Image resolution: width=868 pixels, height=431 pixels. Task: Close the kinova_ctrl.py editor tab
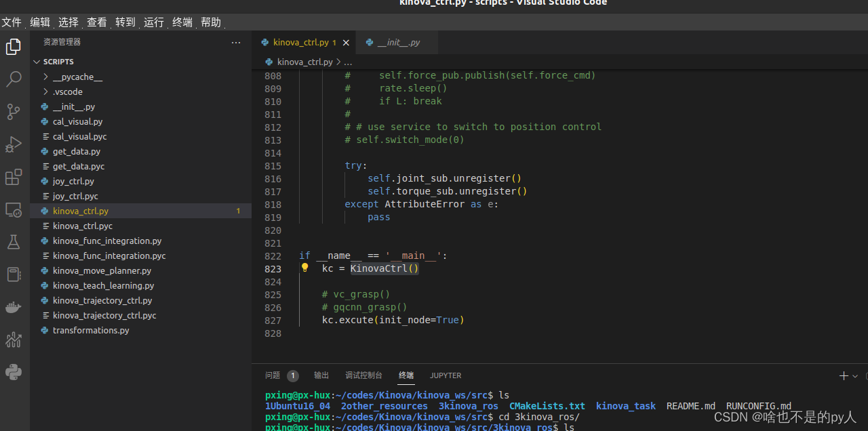[346, 43]
